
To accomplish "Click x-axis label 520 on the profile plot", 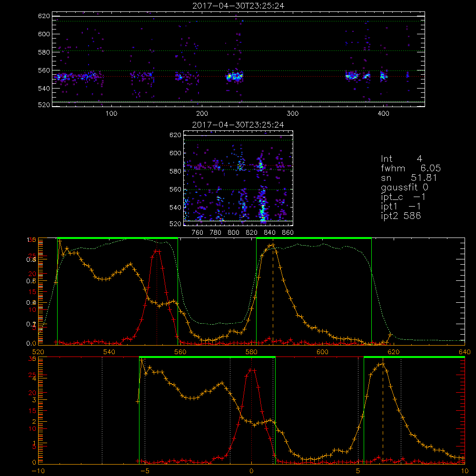I will 38,352.
